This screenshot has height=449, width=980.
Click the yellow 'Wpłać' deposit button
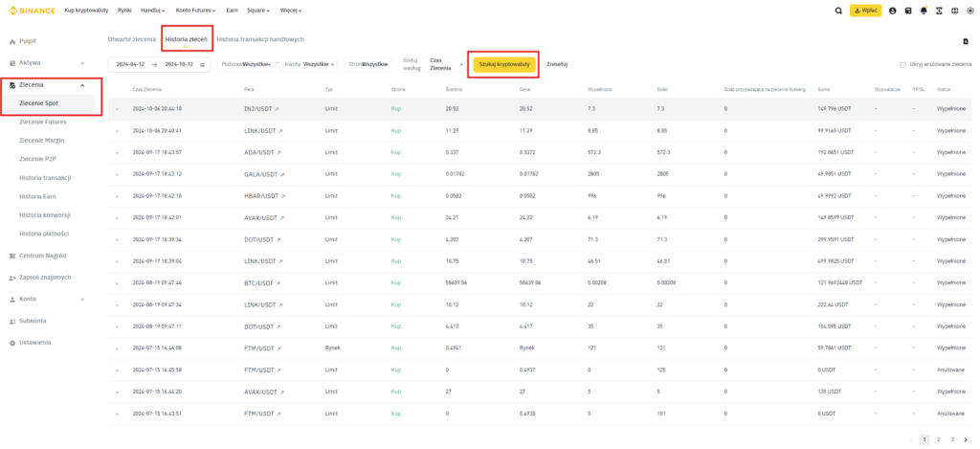[865, 11]
